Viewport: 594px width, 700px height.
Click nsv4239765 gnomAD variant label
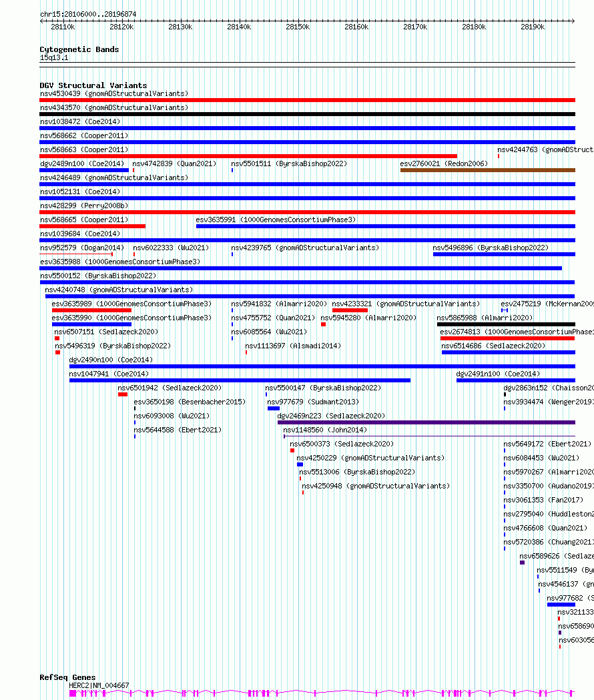coord(305,248)
